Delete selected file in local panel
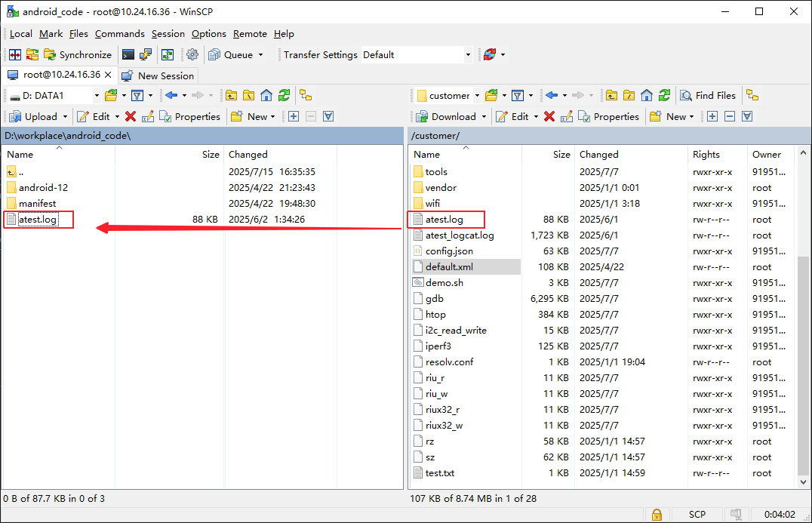812x523 pixels. coord(131,116)
